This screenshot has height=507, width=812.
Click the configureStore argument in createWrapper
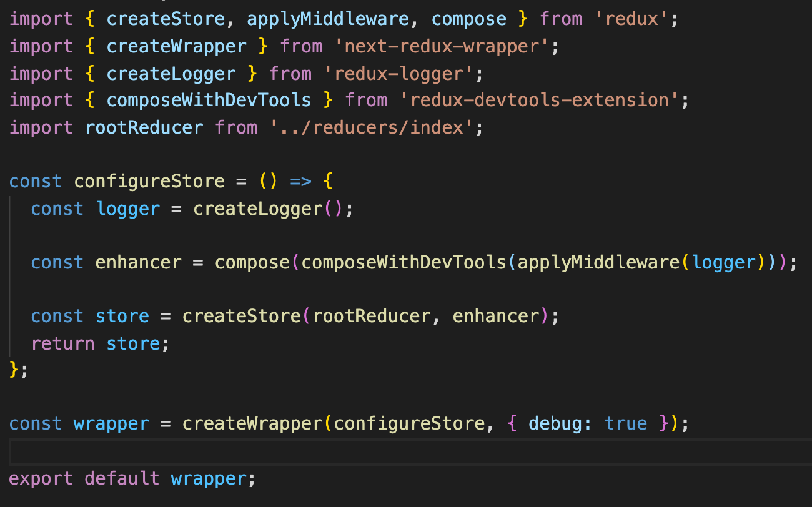(x=410, y=424)
